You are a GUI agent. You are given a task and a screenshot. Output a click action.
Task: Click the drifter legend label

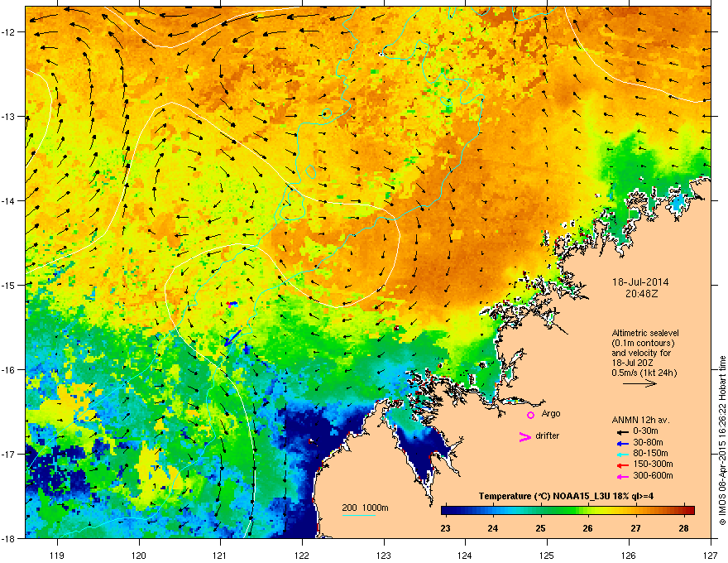[548, 435]
